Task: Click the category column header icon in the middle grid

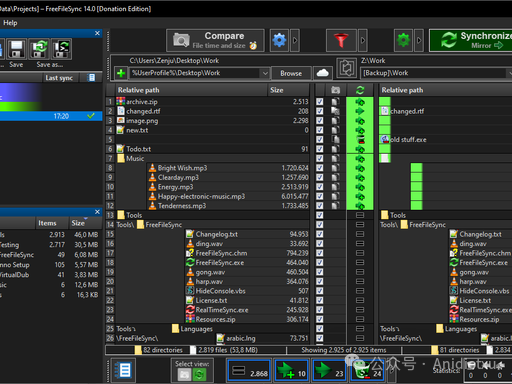Action: [335, 90]
